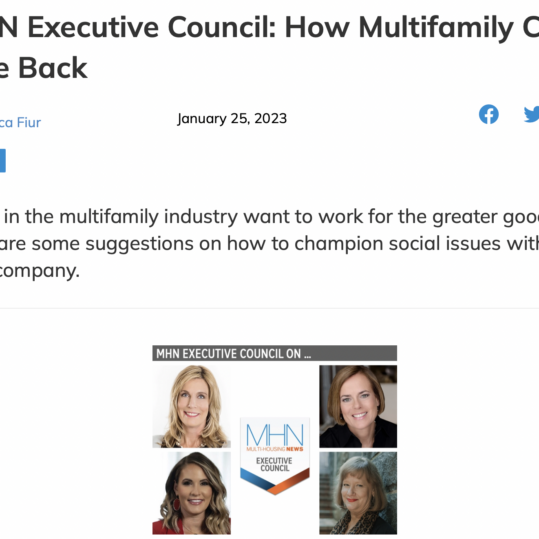
Task: Click the EXECUTIVE COUNCIL badge text
Action: [x=274, y=464]
